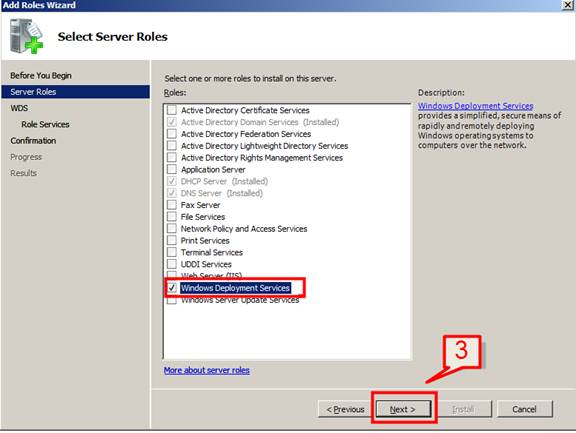This screenshot has height=433, width=576.
Task: Check Network Policy and Access Services
Action: coord(172,228)
